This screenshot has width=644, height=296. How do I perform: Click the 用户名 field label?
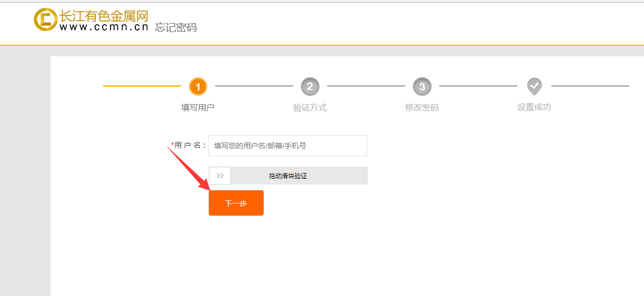coord(189,145)
